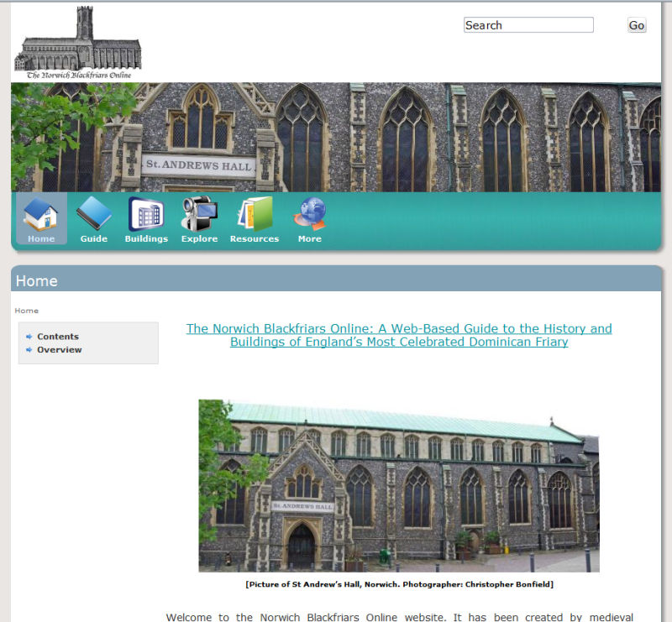The width and height of the screenshot is (672, 622).
Task: Open the More globe icon
Action: point(309,214)
